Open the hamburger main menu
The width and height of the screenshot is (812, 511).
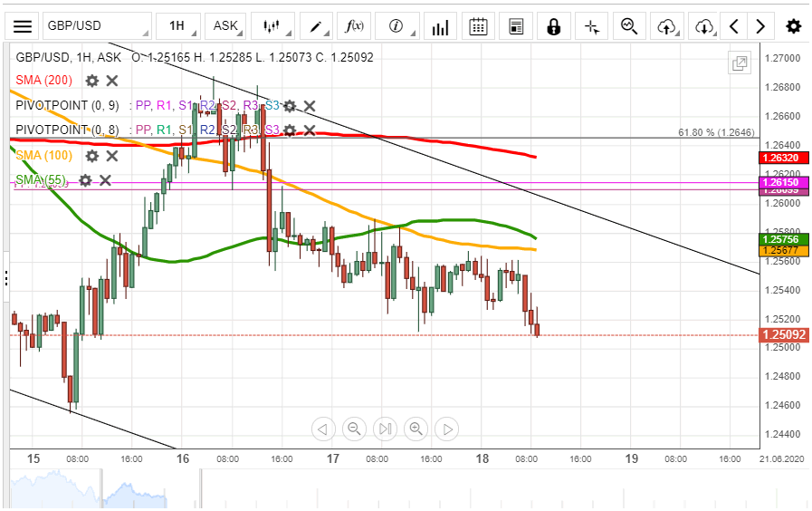point(23,26)
